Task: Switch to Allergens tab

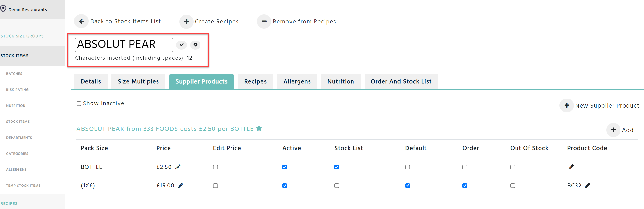Action: [x=297, y=81]
